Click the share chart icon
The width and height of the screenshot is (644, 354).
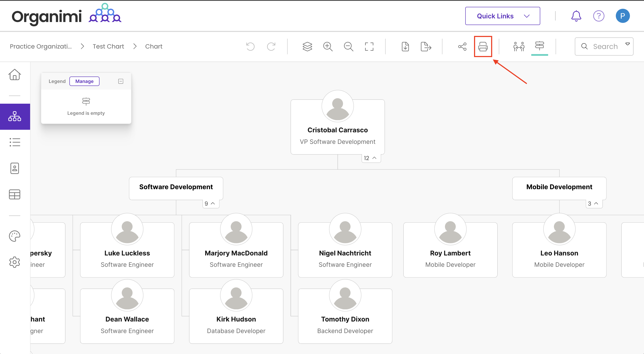point(462,47)
